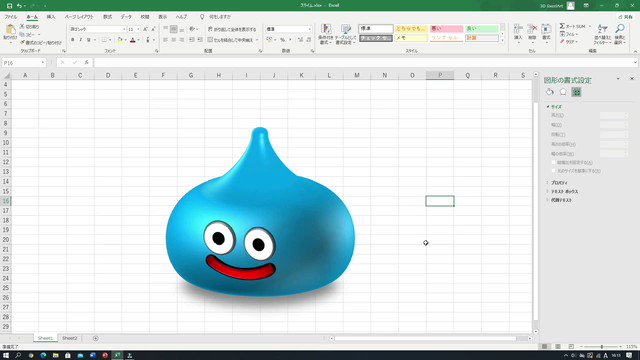
Task: Click the Clear (クリア) eraser icon
Action: coord(562,42)
